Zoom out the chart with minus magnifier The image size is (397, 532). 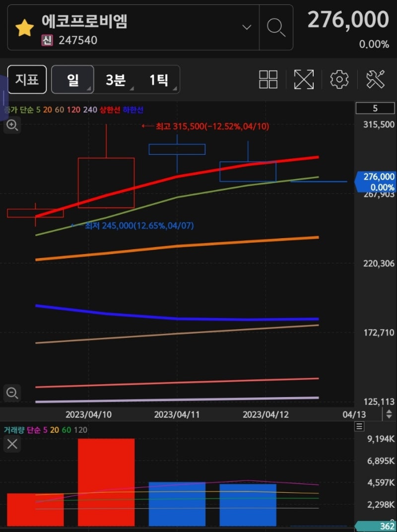[12, 393]
